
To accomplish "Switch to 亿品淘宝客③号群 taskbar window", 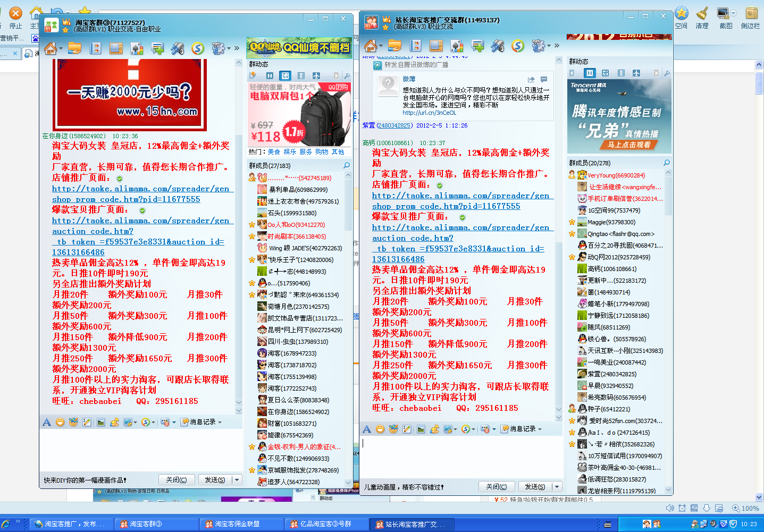I will pos(325,524).
